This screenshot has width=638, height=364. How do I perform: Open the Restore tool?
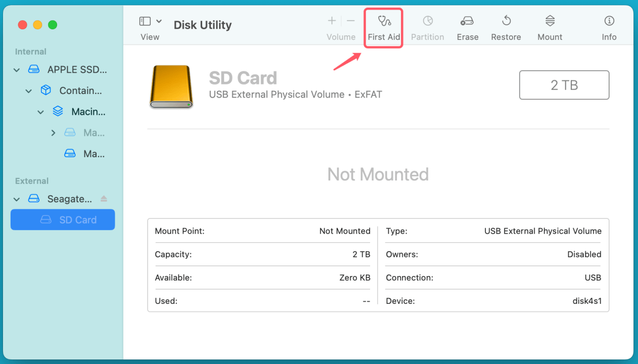pos(506,24)
